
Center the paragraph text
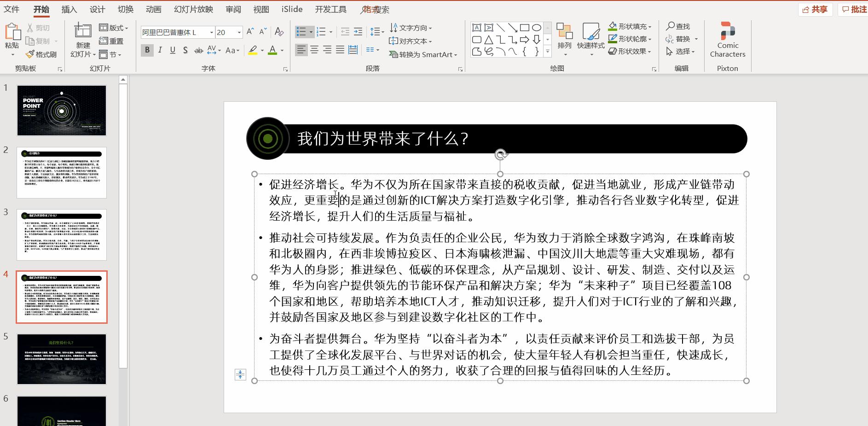[314, 50]
